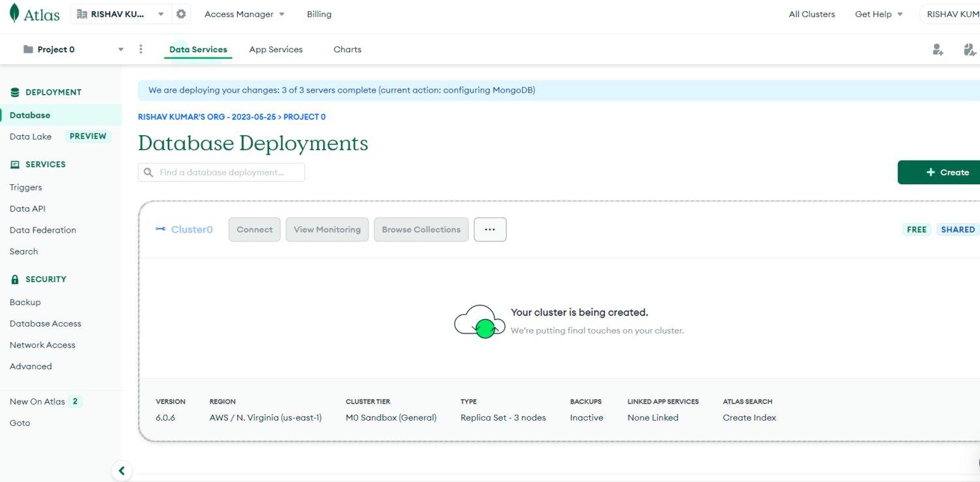Click the cluster creation cloud icon
980x482 pixels.
tap(480, 321)
